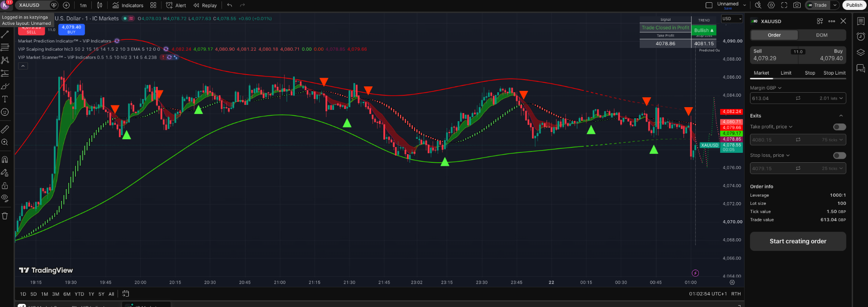Open the candlestick chart style menu
The height and width of the screenshot is (307, 868).
[x=99, y=5]
